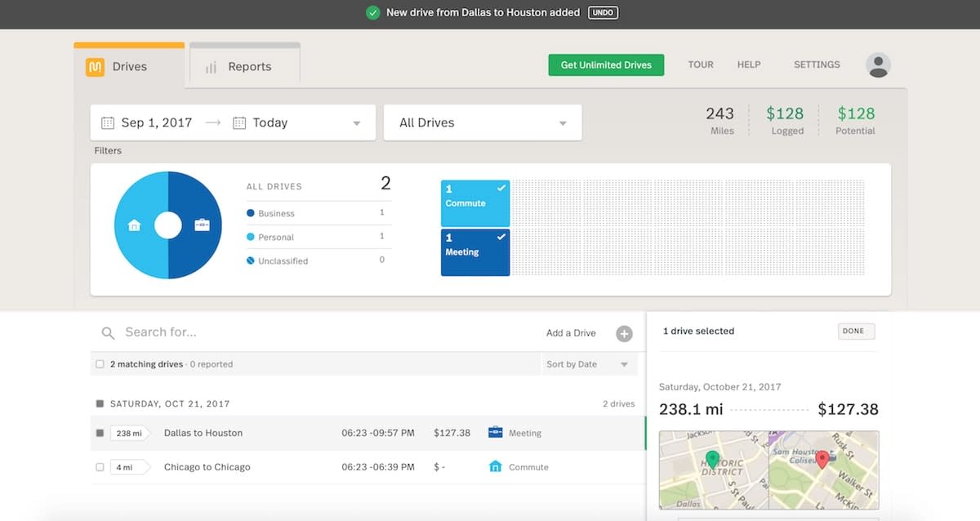The image size is (980, 521).
Task: Open the Sort by Date dropdown
Action: pyautogui.click(x=590, y=364)
